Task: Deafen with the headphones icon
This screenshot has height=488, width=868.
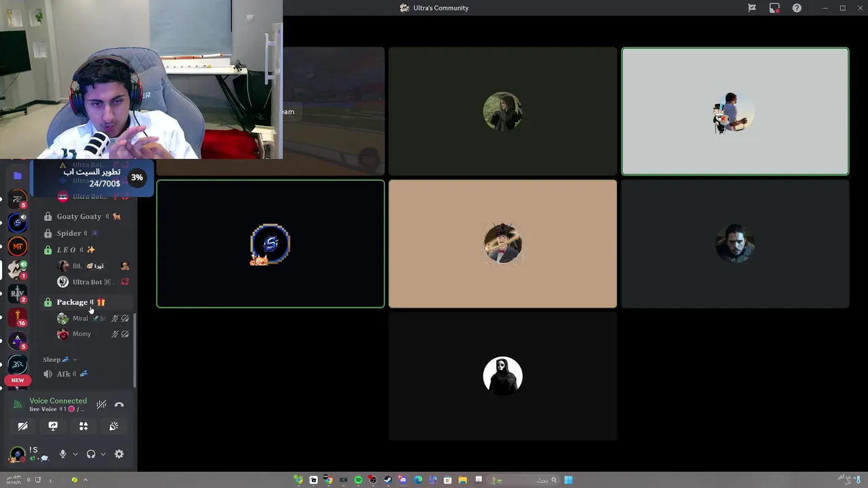Action: tap(91, 454)
